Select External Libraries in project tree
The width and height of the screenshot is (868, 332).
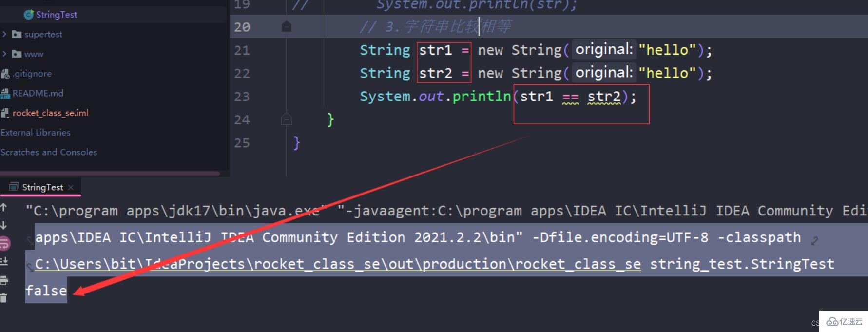click(x=36, y=132)
